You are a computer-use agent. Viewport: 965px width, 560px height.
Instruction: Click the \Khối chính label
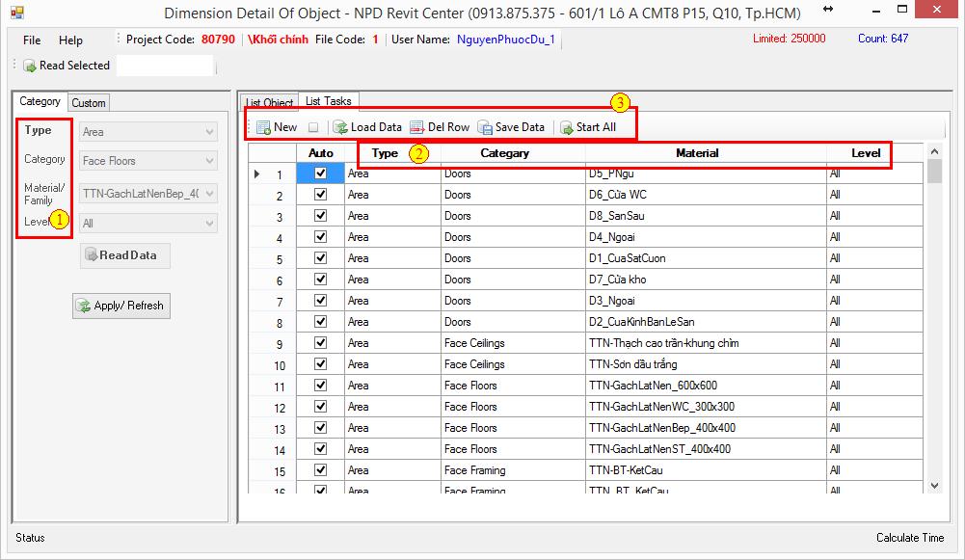point(278,40)
